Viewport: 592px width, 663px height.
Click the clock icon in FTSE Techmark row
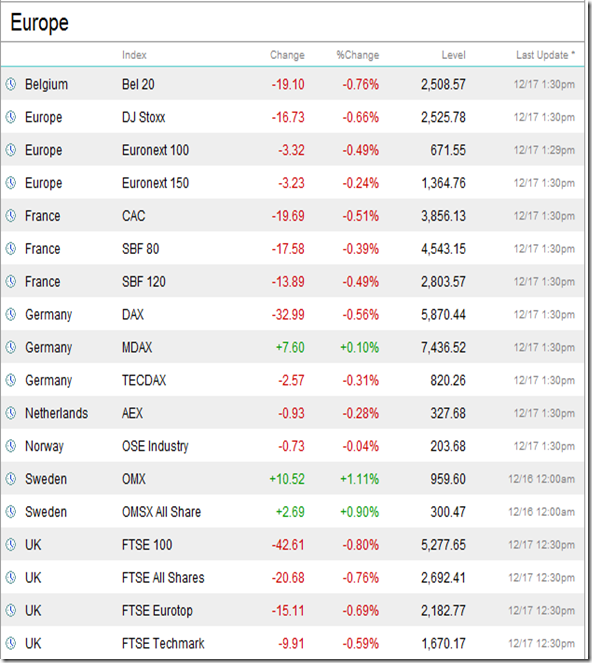pos(11,643)
